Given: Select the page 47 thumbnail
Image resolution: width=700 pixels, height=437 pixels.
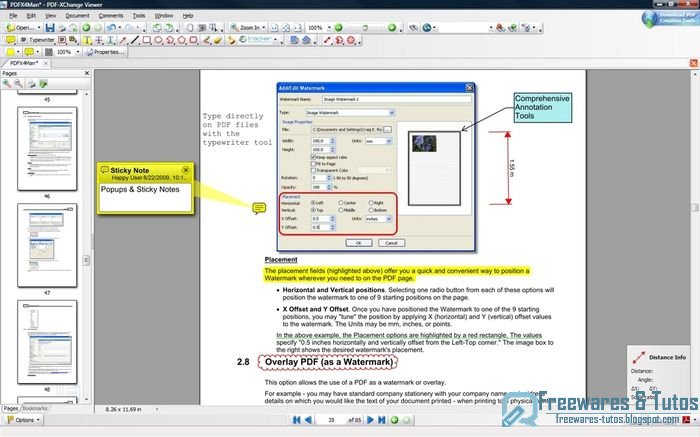Looking at the screenshot, I should pos(47,245).
